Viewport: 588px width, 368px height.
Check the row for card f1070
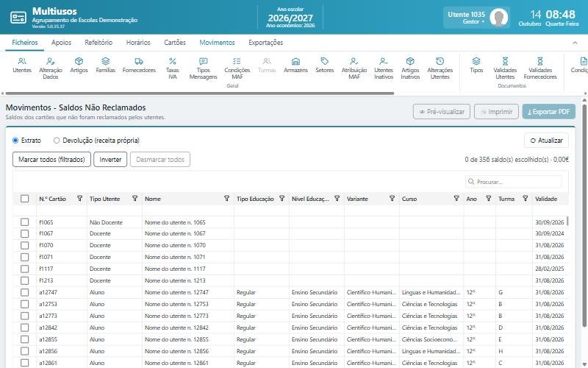pos(25,246)
